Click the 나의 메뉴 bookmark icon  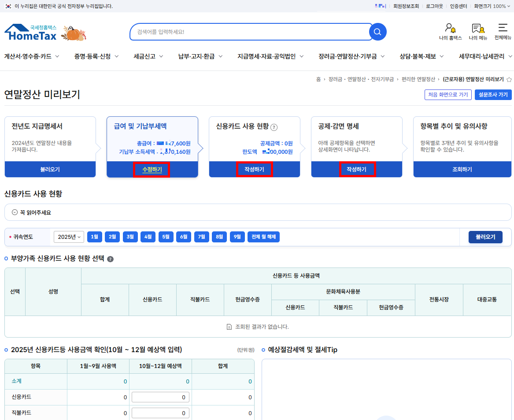(477, 27)
